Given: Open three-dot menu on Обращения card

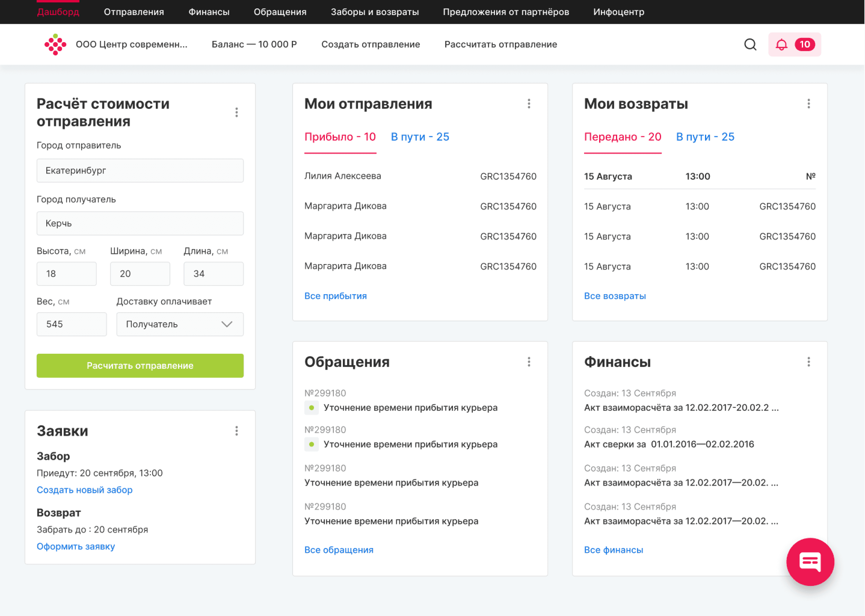Looking at the screenshot, I should tap(529, 362).
